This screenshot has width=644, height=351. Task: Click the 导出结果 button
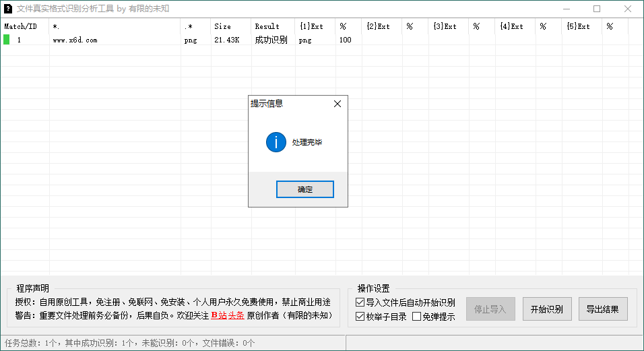[602, 309]
